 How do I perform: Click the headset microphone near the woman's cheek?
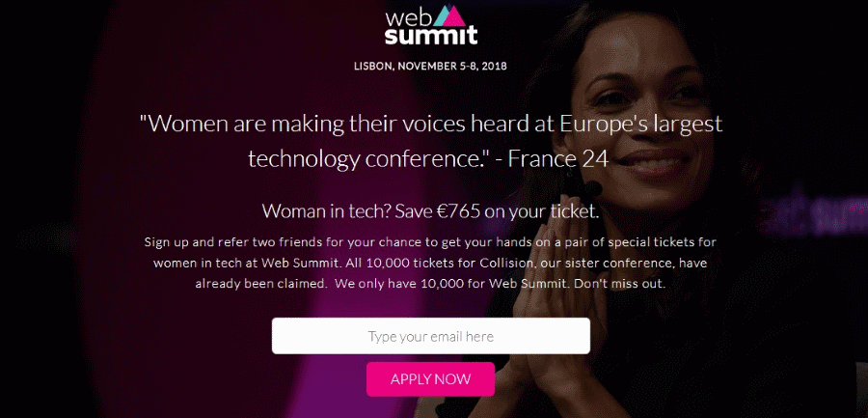[596, 185]
